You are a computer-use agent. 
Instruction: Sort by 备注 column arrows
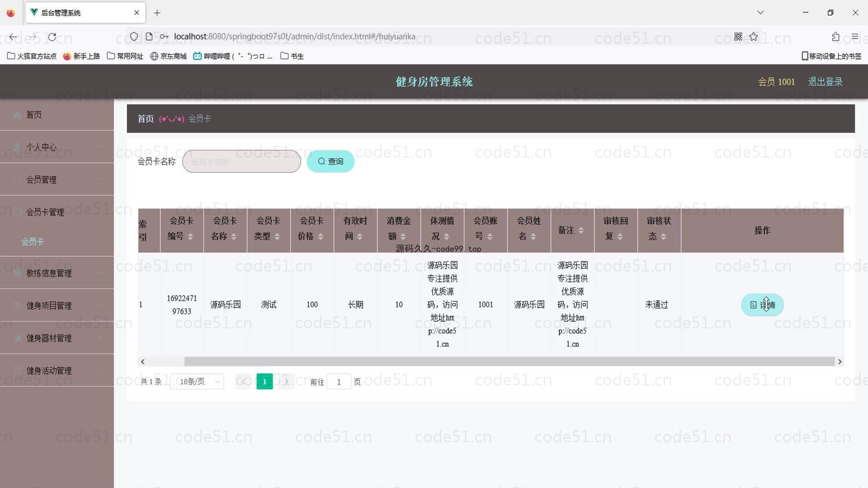coord(581,230)
